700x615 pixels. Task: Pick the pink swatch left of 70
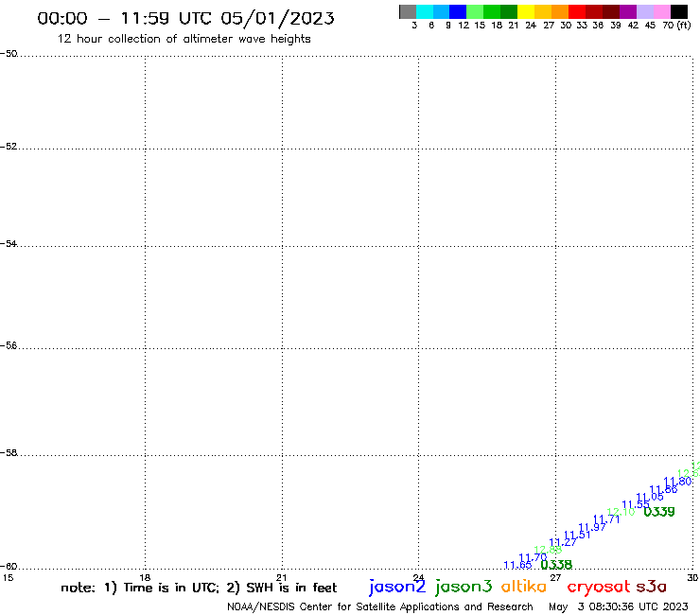tap(662, 11)
